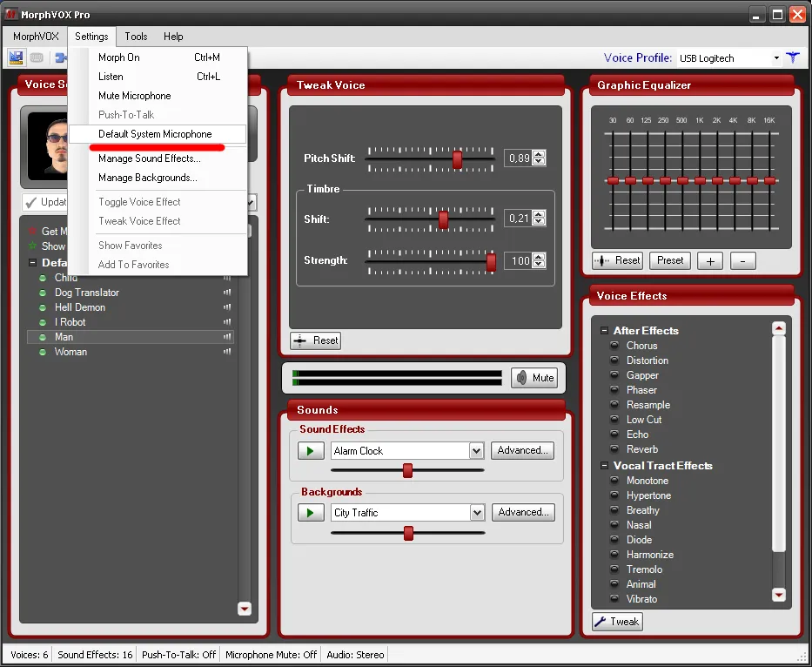Play the Alarm Clock sound effect
The height and width of the screenshot is (667, 812).
pos(310,451)
